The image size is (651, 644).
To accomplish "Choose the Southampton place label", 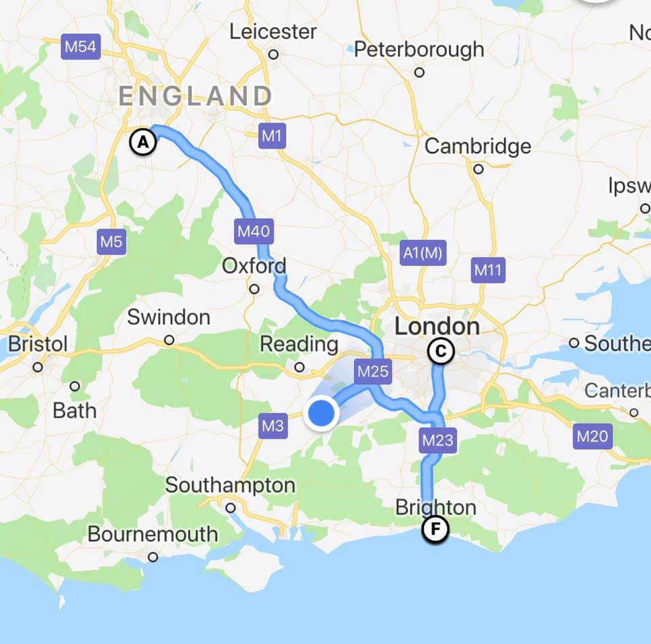I will pyautogui.click(x=231, y=485).
